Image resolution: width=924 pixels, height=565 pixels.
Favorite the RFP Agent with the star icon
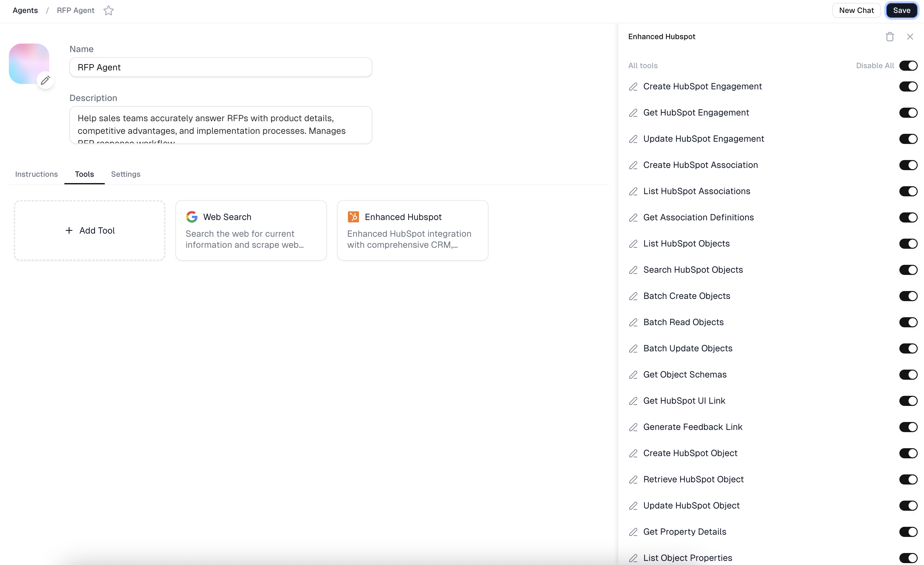(x=108, y=10)
